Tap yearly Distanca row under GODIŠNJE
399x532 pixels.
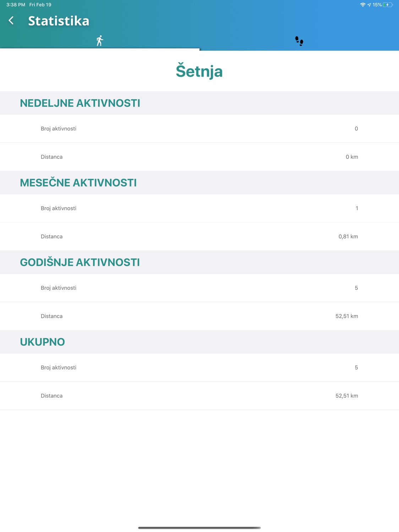coord(199,316)
